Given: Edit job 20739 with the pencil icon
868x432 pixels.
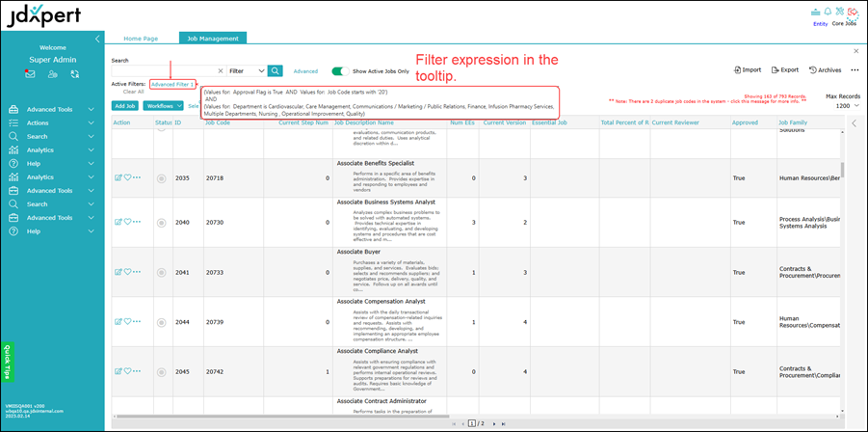Looking at the screenshot, I should click(x=118, y=322).
